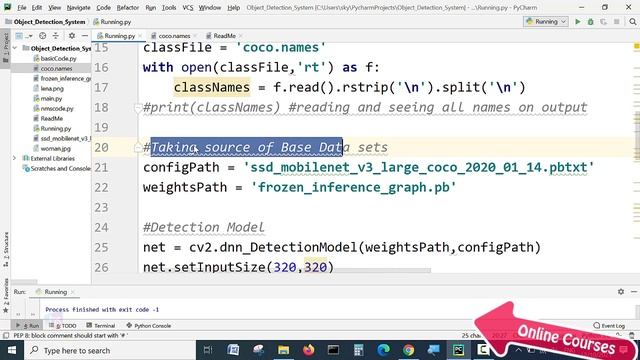Open Project panel settings gear
640x360 pixels.
point(72,36)
